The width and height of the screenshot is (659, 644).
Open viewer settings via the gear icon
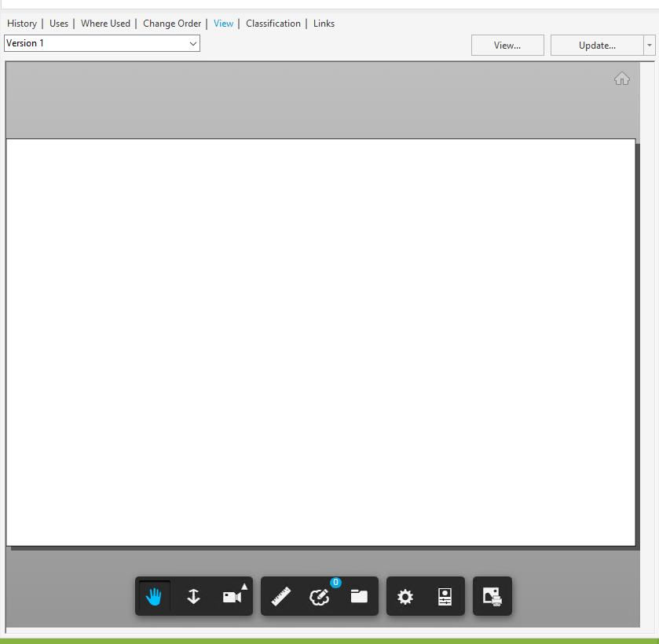[x=405, y=596]
